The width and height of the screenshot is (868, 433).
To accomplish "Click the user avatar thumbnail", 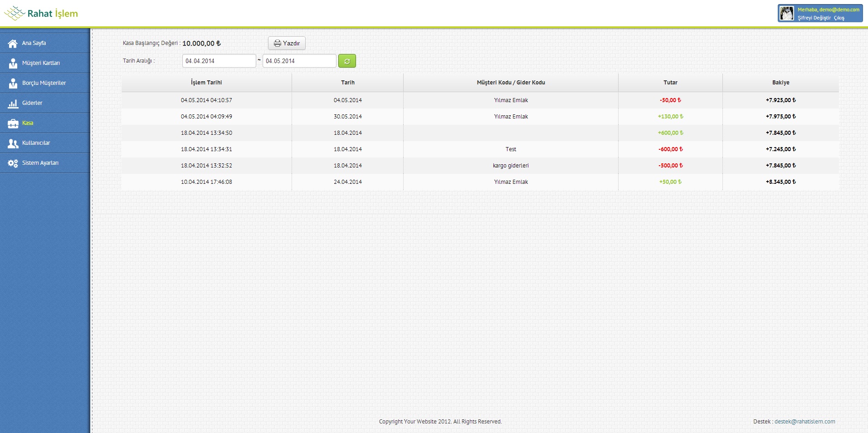I will (787, 13).
